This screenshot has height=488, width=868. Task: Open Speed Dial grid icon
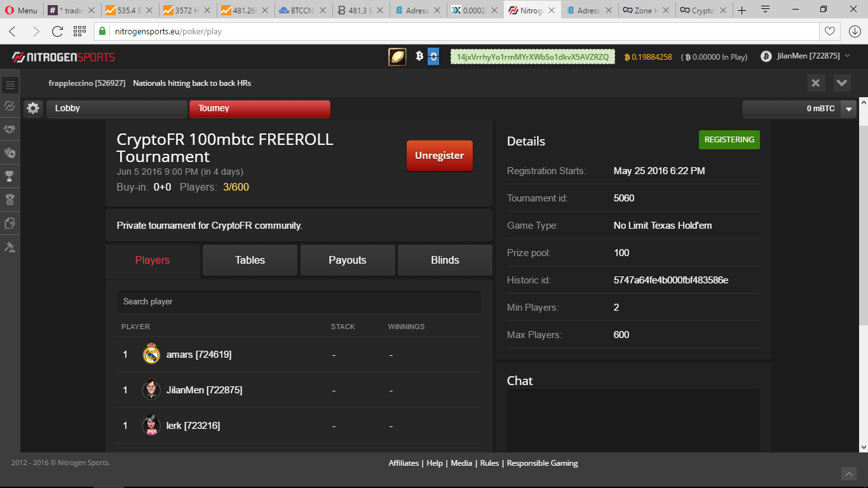(x=79, y=31)
